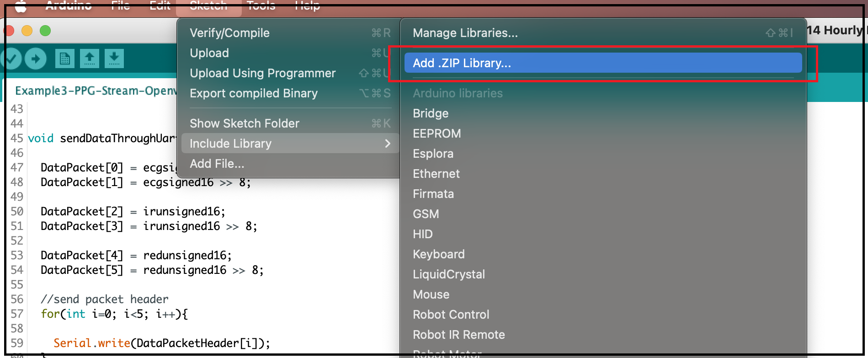The width and height of the screenshot is (868, 358).
Task: Choose Show Sketch Folder
Action: pos(290,123)
